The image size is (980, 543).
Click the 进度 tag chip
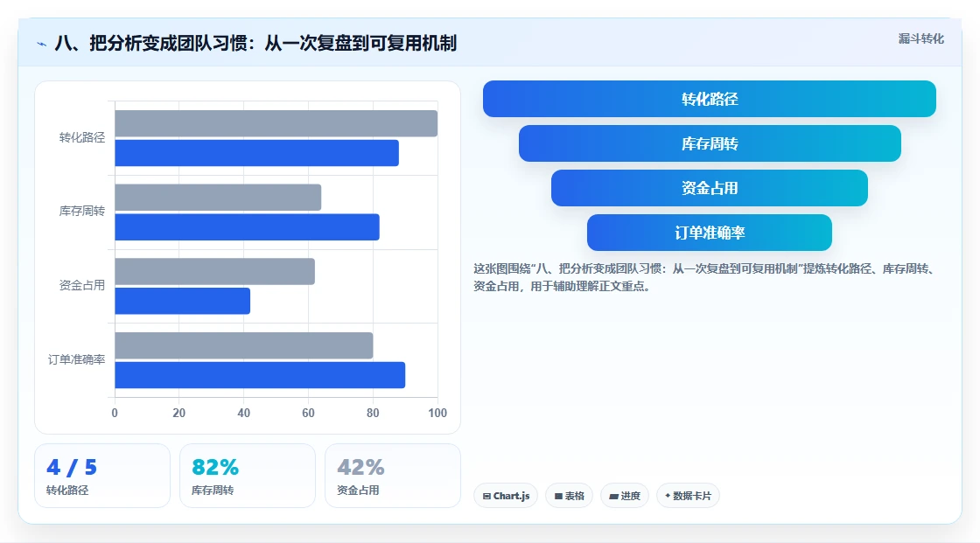point(625,496)
